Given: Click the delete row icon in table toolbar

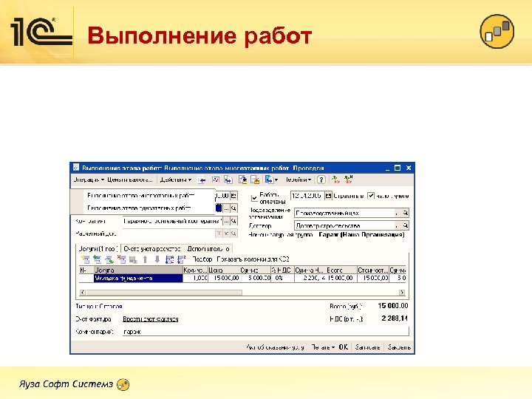Looking at the screenshot, I should 121,259.
